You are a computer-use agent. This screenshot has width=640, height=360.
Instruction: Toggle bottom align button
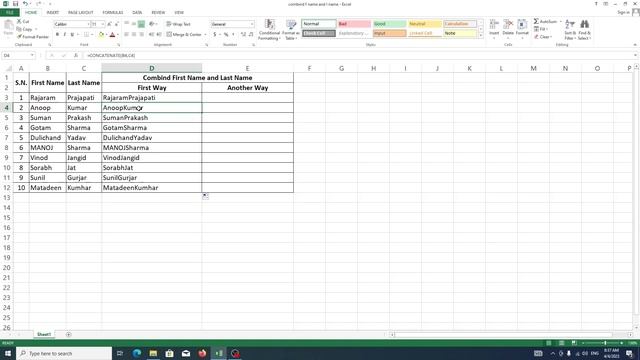[x=141, y=24]
